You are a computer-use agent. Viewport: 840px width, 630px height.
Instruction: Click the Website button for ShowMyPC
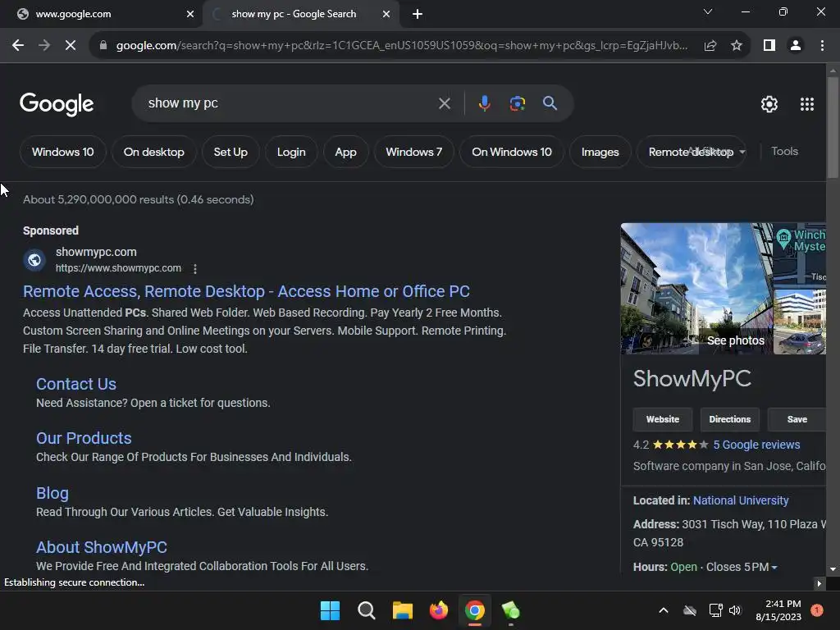pyautogui.click(x=663, y=419)
